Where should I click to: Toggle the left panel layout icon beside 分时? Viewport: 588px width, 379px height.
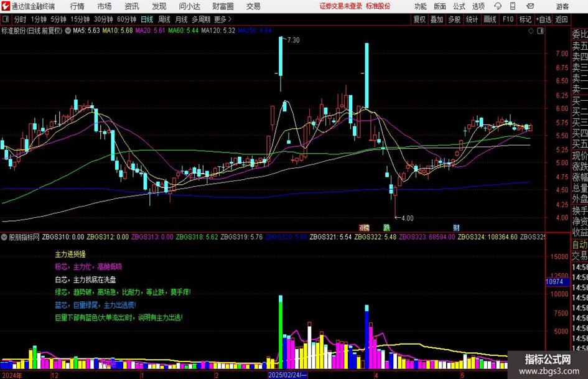click(6, 19)
